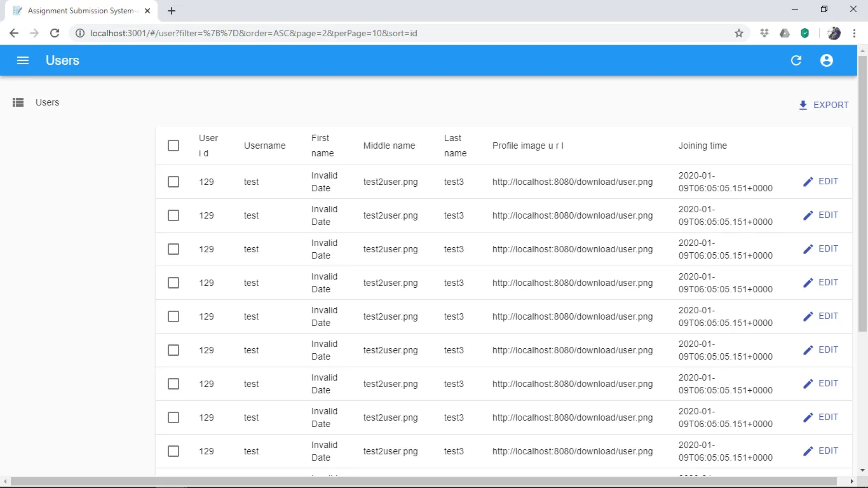Image resolution: width=868 pixels, height=488 pixels.
Task: Sort by the Username column
Action: [x=264, y=146]
